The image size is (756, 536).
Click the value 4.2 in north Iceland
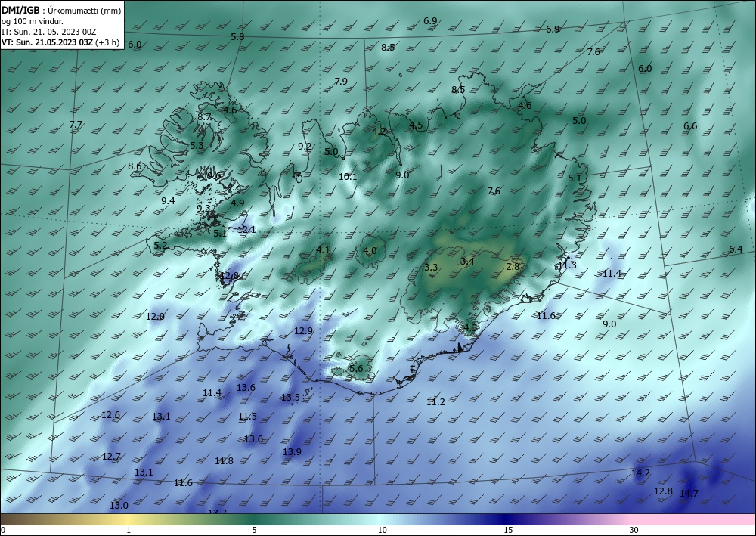point(379,131)
